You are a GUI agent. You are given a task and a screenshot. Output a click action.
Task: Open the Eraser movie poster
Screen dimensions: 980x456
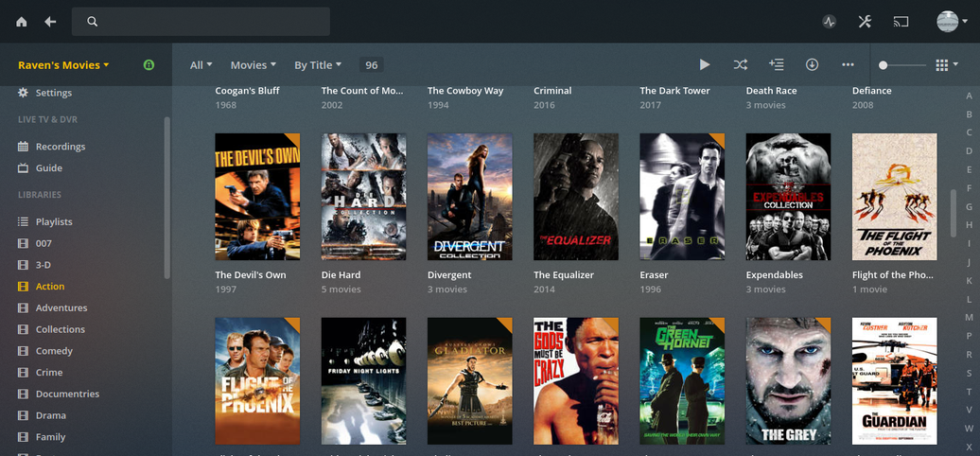click(x=683, y=196)
